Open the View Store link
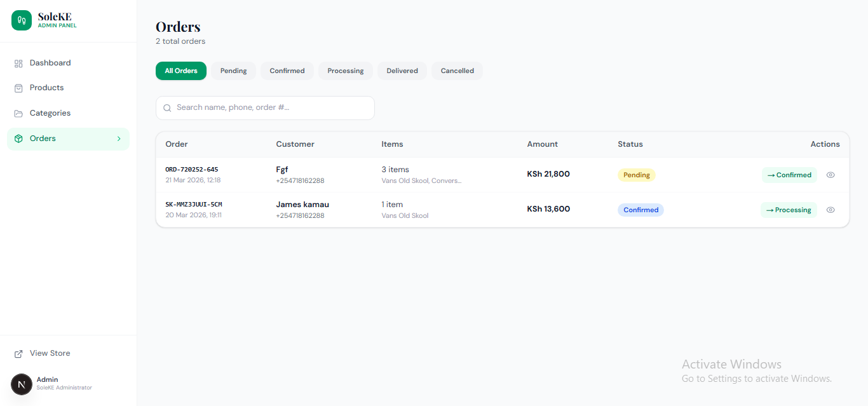Screen dimensions: 868x406 (x=68, y=353)
